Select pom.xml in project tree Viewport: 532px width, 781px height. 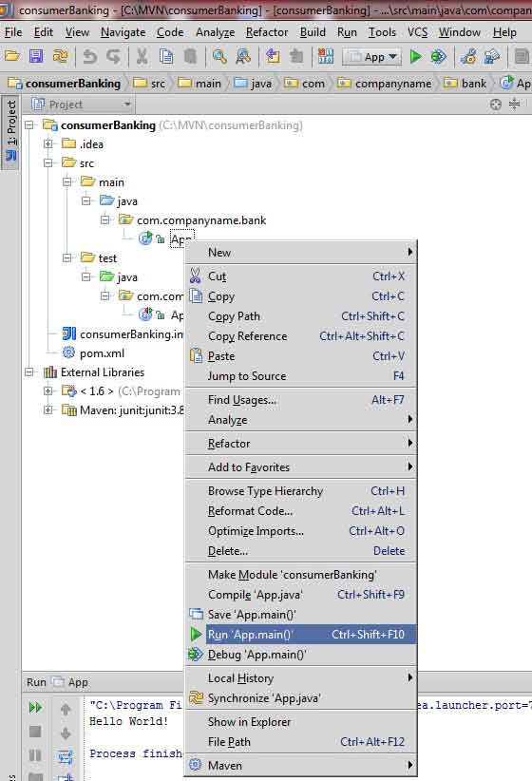(x=102, y=353)
